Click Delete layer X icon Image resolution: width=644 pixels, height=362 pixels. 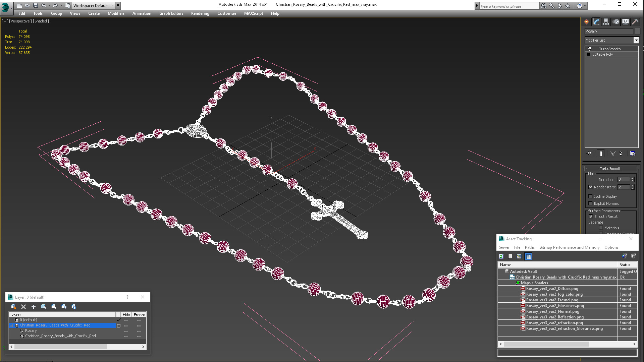point(23,307)
